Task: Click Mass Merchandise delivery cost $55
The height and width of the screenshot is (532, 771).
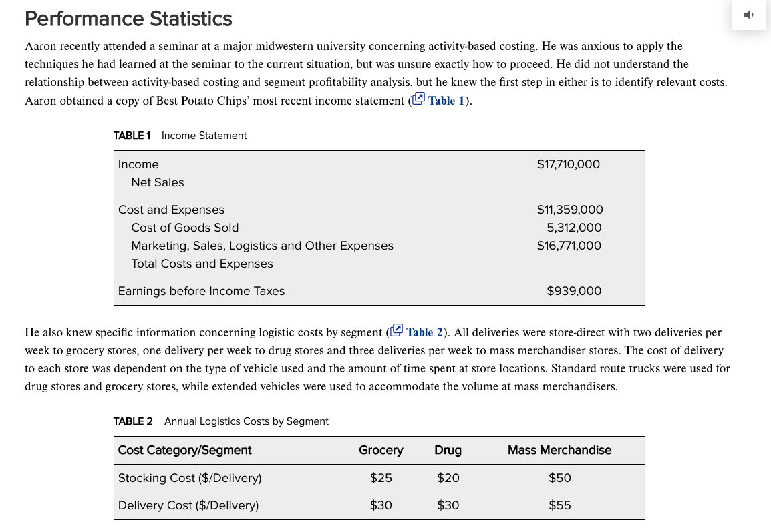Action: [560, 505]
